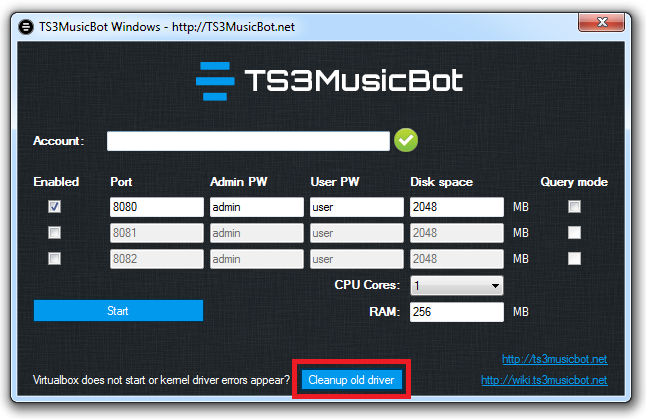Click the TS3MusicBot logo
This screenshot has height=419, width=646.
tap(329, 81)
